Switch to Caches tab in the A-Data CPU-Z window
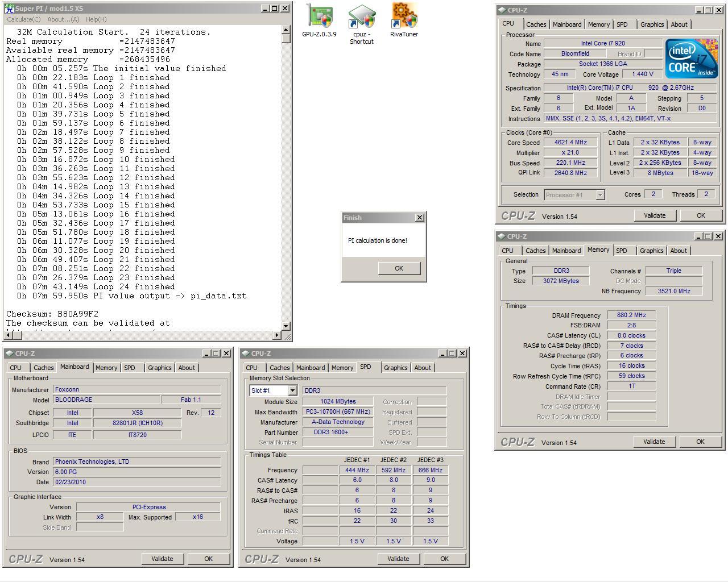The image size is (728, 582). 279,368
